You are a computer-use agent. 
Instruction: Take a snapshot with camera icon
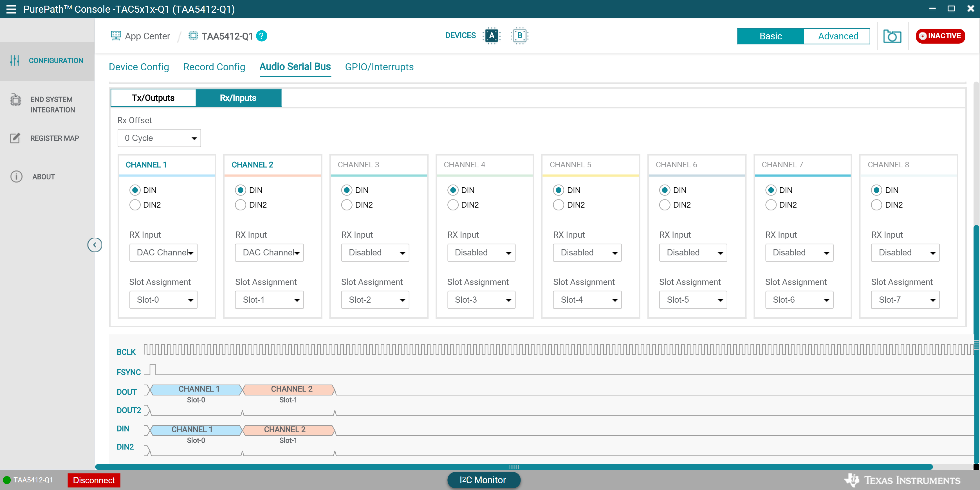tap(892, 37)
